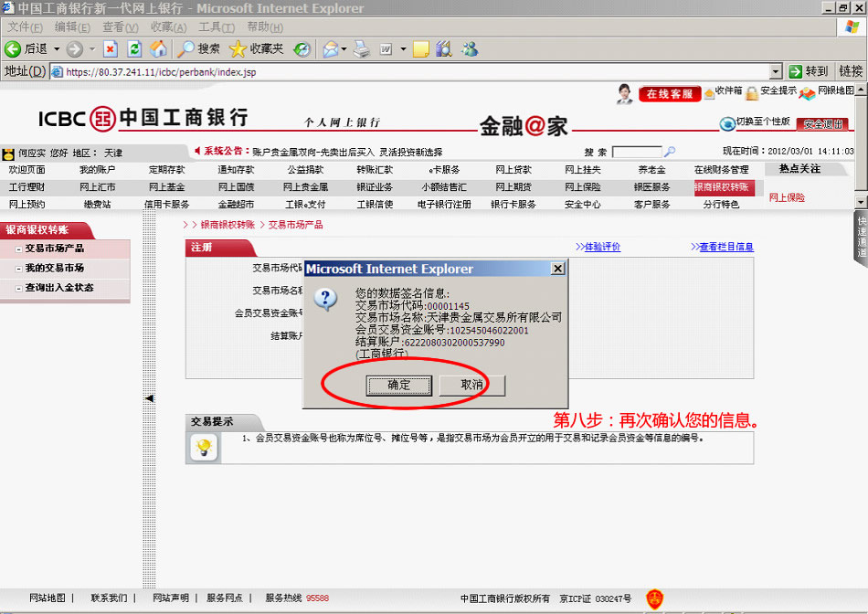Click the magnifier icon beside the 搜索 field
This screenshot has height=614, width=868.
pyautogui.click(x=670, y=151)
